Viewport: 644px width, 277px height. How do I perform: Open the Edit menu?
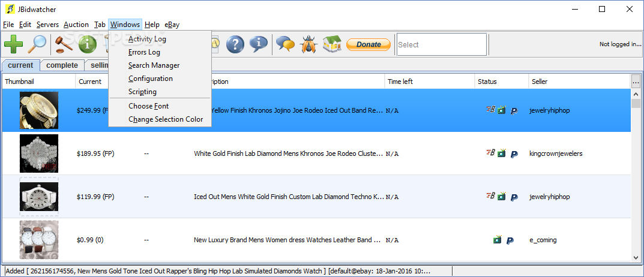[x=25, y=25]
